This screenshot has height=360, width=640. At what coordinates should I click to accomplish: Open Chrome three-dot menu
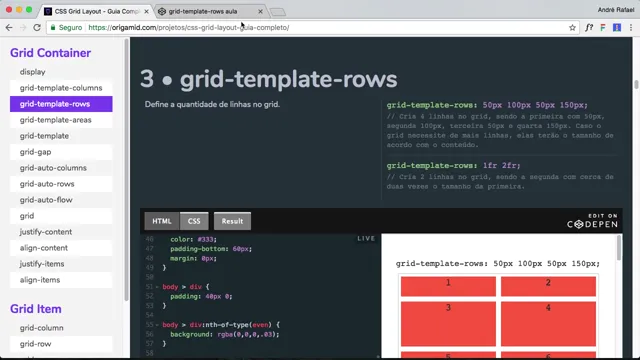pyautogui.click(x=631, y=28)
